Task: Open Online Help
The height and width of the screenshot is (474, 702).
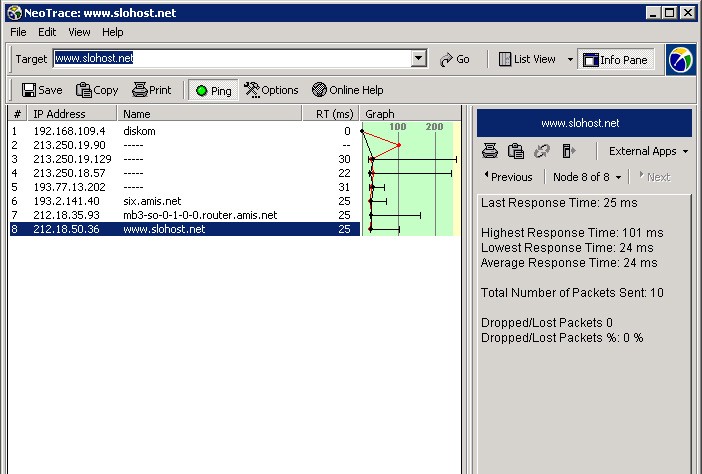Action: pyautogui.click(x=347, y=90)
